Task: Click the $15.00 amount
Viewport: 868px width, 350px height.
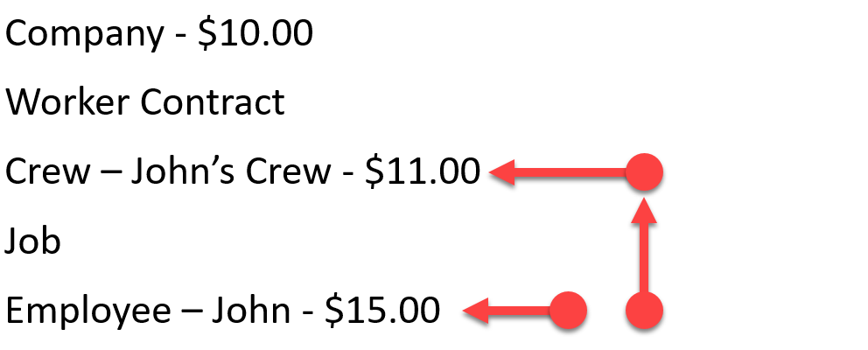Action: [382, 311]
